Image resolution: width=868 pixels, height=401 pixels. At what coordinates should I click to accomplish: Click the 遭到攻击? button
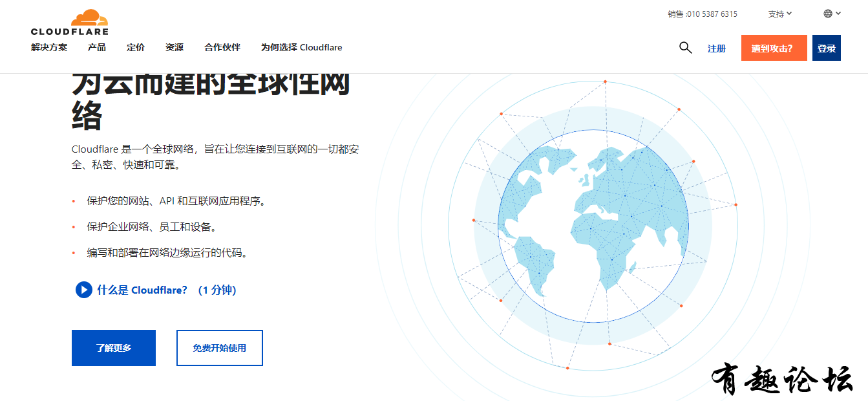click(774, 48)
